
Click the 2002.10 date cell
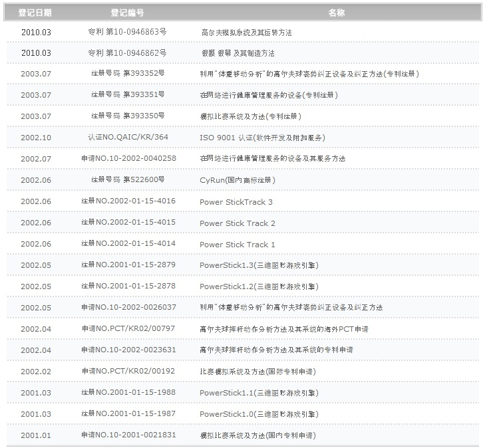pos(36,138)
